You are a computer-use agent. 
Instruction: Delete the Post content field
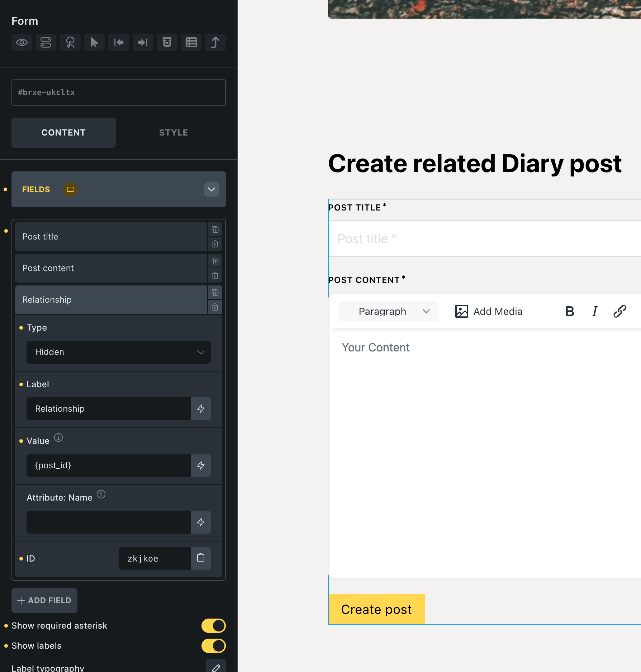point(215,275)
